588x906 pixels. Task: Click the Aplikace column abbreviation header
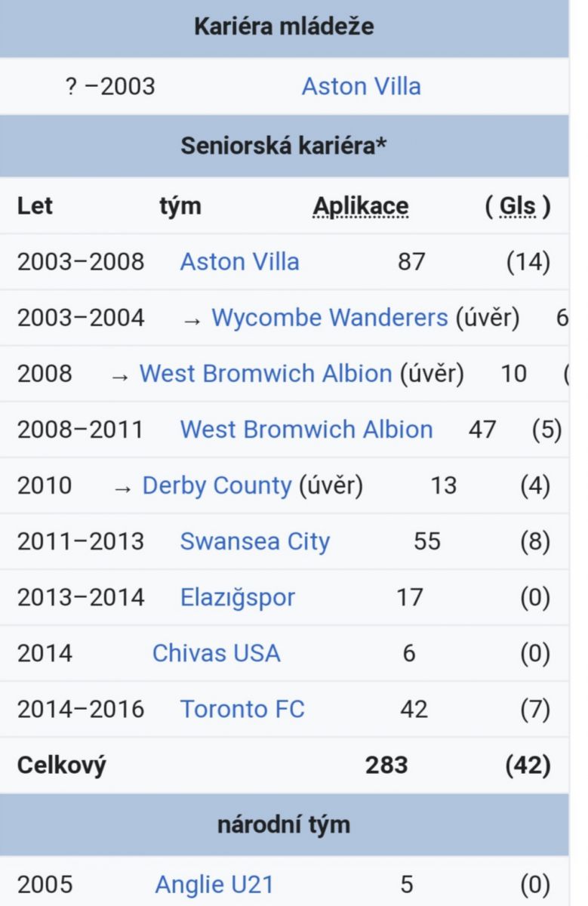coord(361,206)
